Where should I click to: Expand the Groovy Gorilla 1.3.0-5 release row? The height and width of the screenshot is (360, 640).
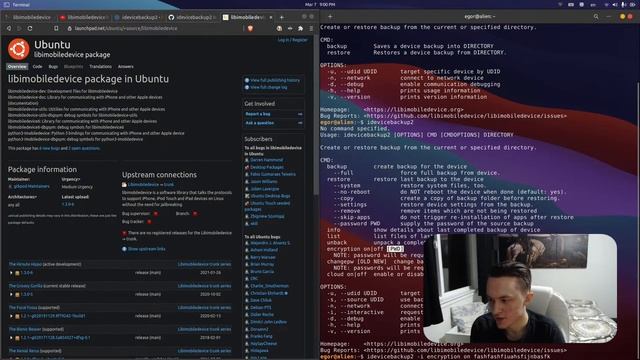click(x=11, y=294)
